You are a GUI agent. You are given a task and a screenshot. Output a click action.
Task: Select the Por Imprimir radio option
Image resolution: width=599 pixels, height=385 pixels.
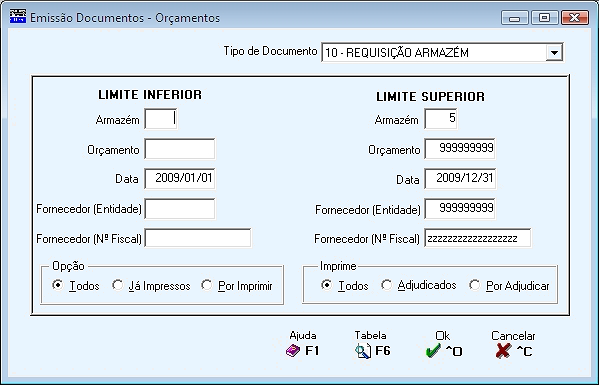pyautogui.click(x=207, y=285)
